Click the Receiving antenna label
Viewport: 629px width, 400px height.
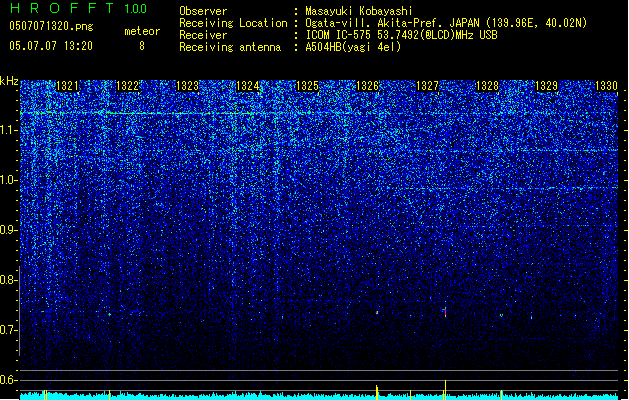point(230,47)
